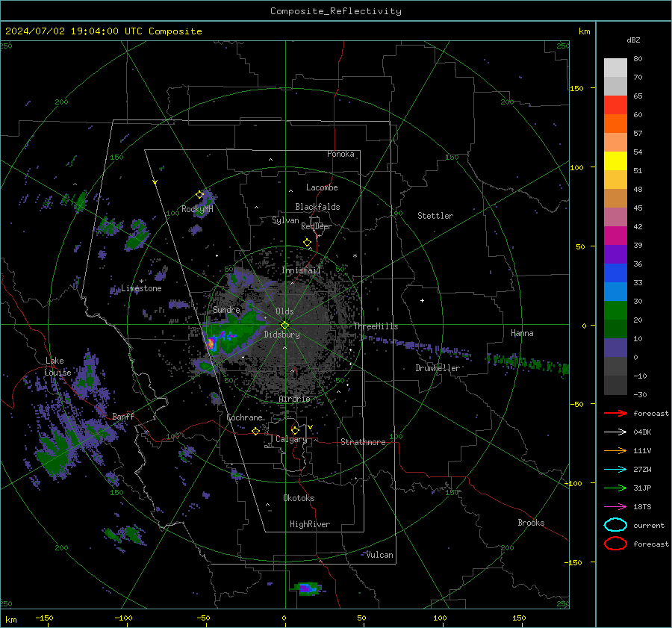Screen dimensions: 672x628
Task: Select the 65 dBZ red color swatch
Action: (x=615, y=105)
